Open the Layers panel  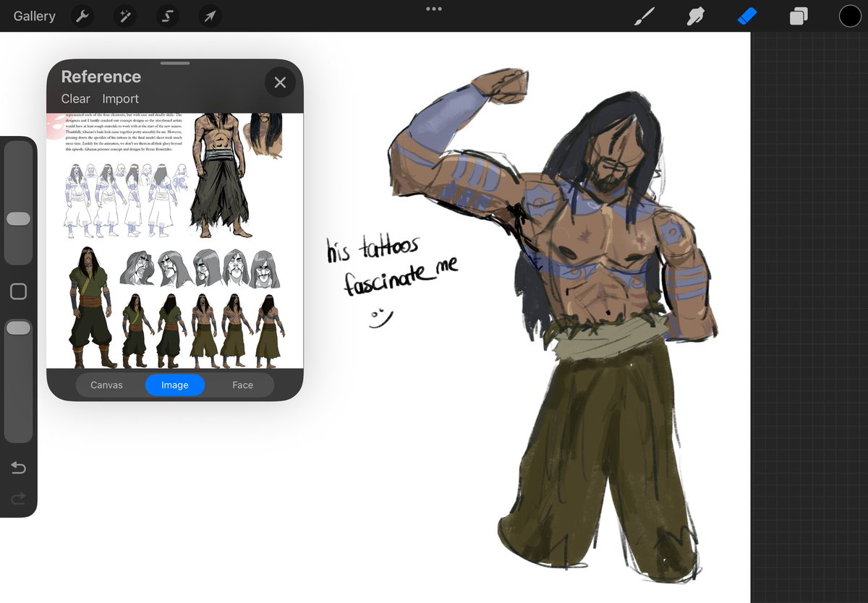coord(799,16)
